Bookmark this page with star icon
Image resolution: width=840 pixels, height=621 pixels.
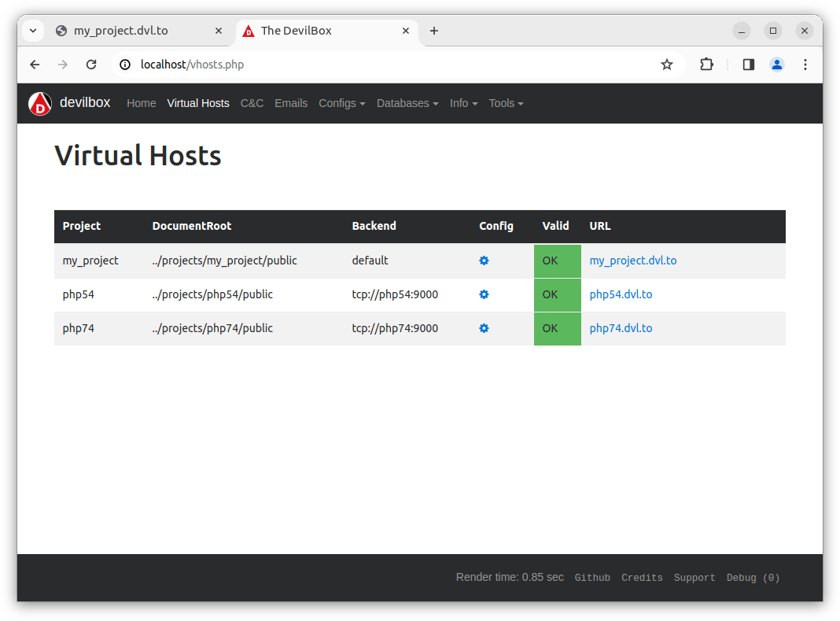[x=667, y=65]
